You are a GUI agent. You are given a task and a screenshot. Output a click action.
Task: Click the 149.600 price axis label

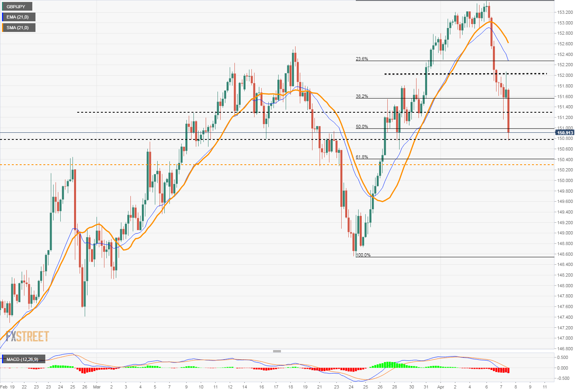click(565, 202)
